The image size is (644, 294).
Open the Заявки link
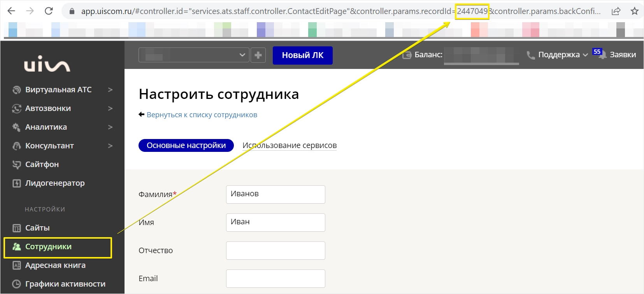pos(623,55)
